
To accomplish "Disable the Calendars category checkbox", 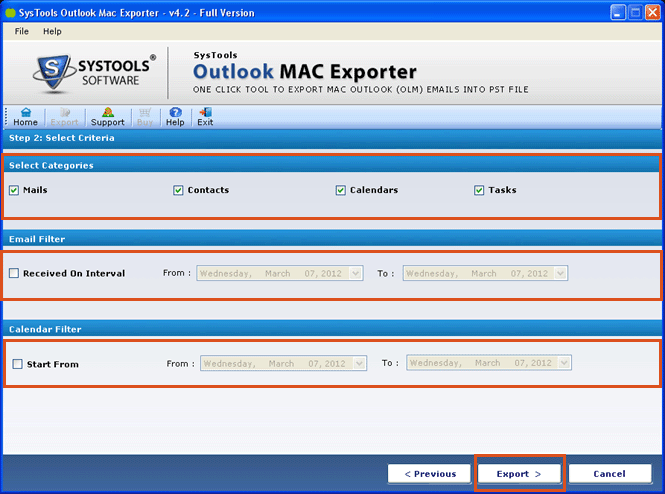I will coord(342,190).
